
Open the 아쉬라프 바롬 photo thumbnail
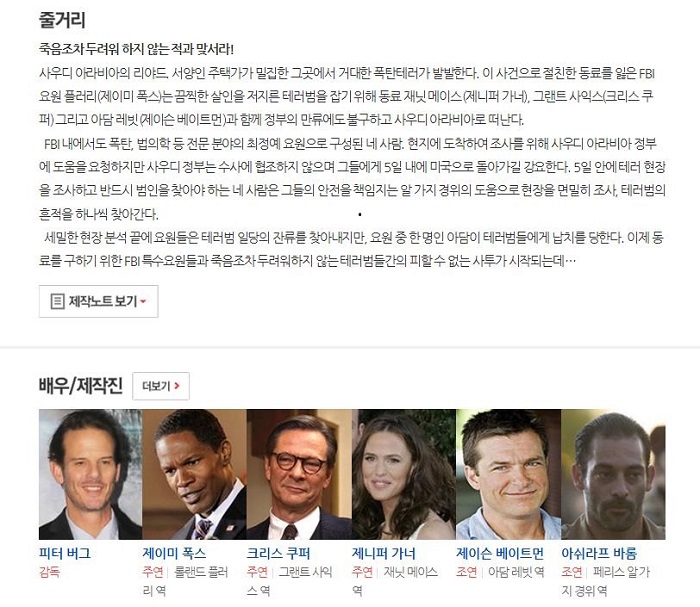coord(613,474)
